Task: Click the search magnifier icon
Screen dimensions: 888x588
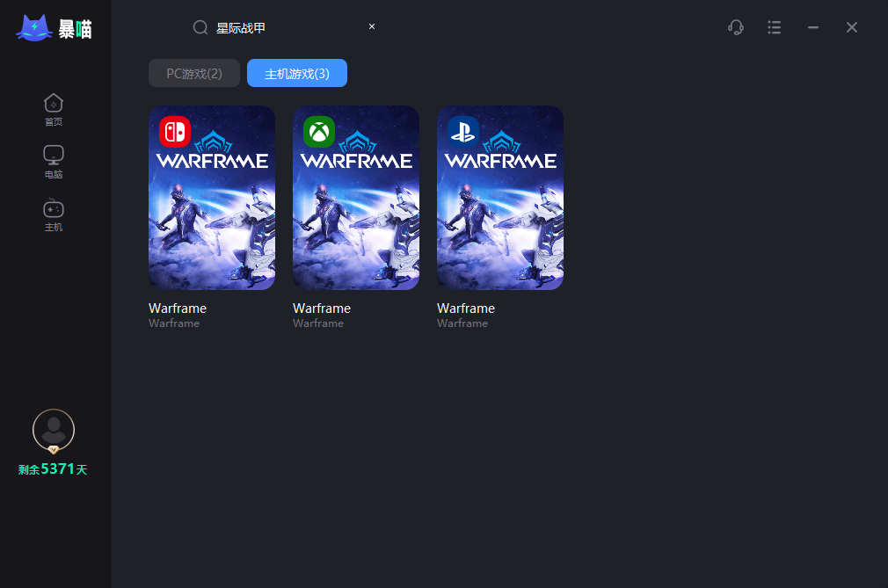Action: (x=200, y=27)
